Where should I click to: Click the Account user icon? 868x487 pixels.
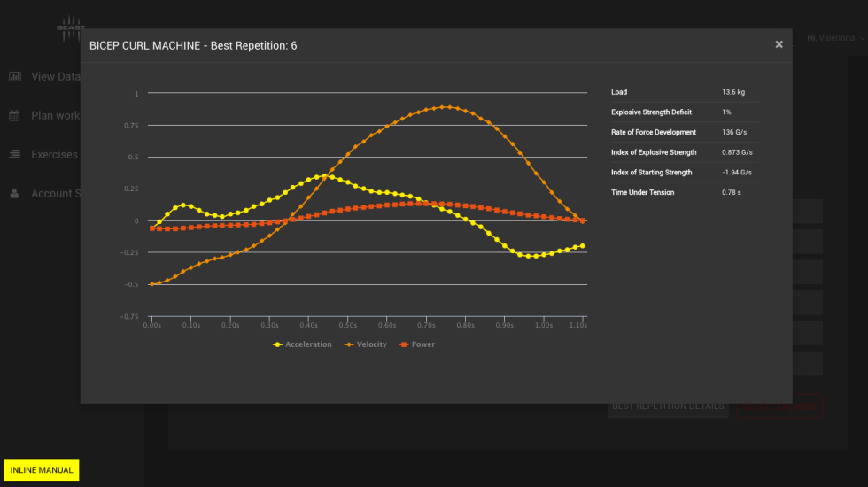point(15,194)
